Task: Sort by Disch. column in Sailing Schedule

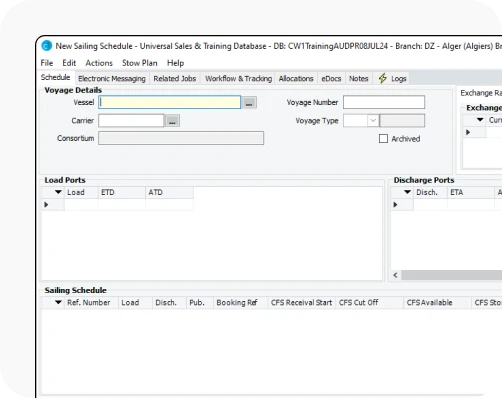Action: [x=169, y=303]
